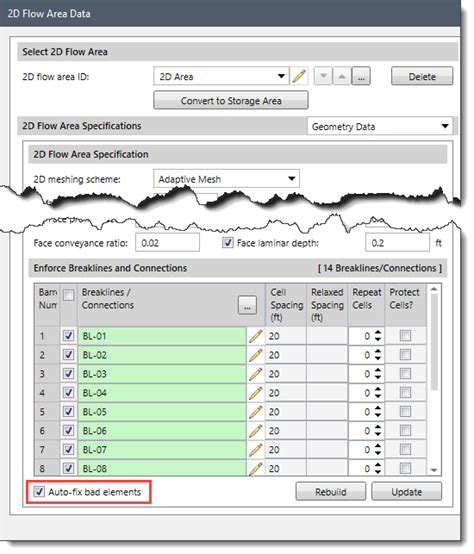This screenshot has height=554, width=474.
Task: Move to previous flow area with up arrow
Action: tap(342, 76)
